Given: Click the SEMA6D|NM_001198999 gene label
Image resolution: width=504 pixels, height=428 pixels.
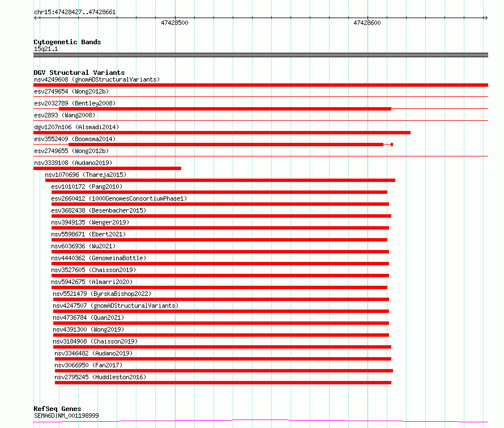Looking at the screenshot, I should (x=66, y=416).
